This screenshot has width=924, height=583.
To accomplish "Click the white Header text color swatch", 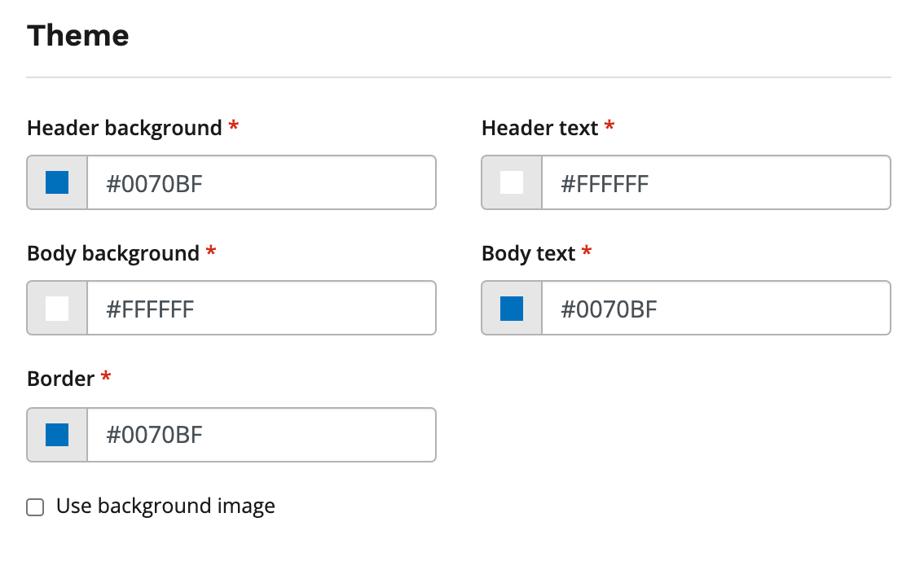I will [512, 182].
